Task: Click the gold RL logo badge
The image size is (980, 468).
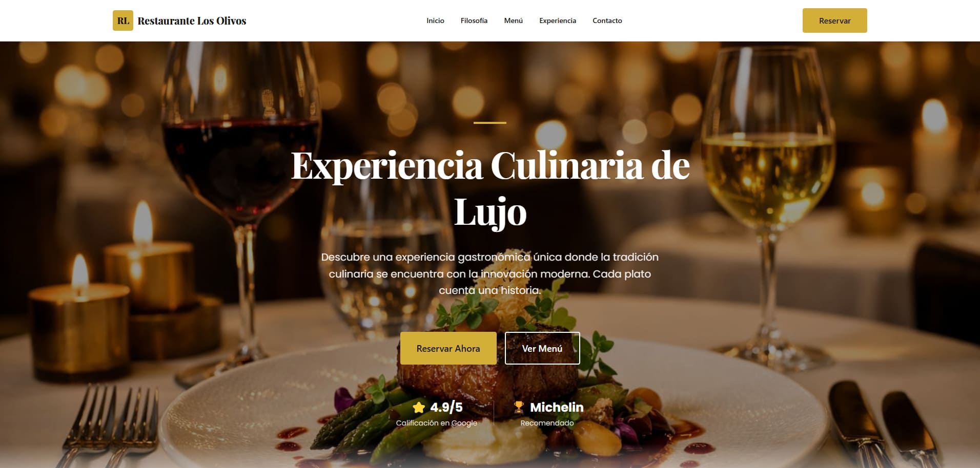Action: click(x=123, y=20)
